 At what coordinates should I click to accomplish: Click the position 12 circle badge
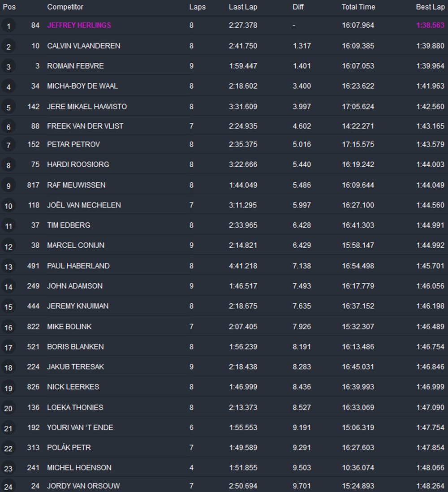(x=8, y=246)
